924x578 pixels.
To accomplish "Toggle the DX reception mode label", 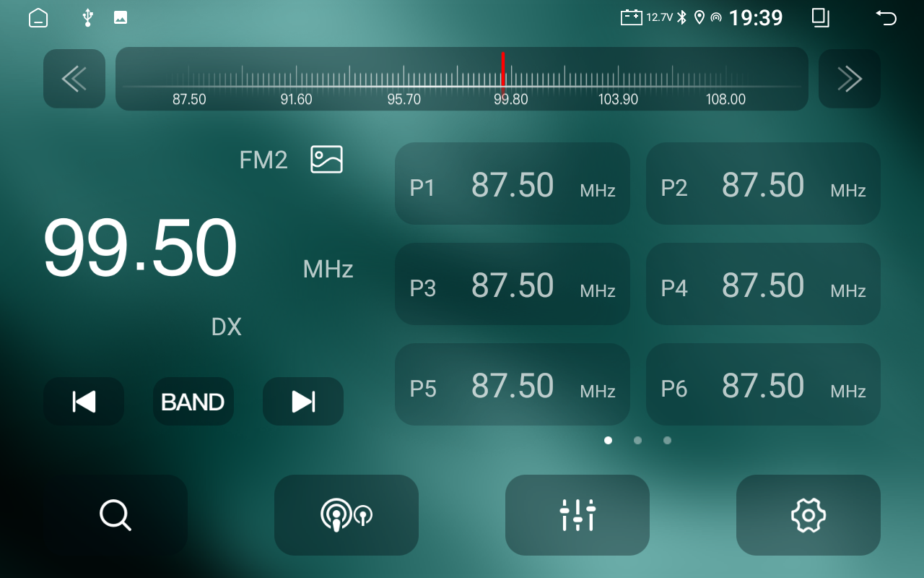I will [226, 327].
